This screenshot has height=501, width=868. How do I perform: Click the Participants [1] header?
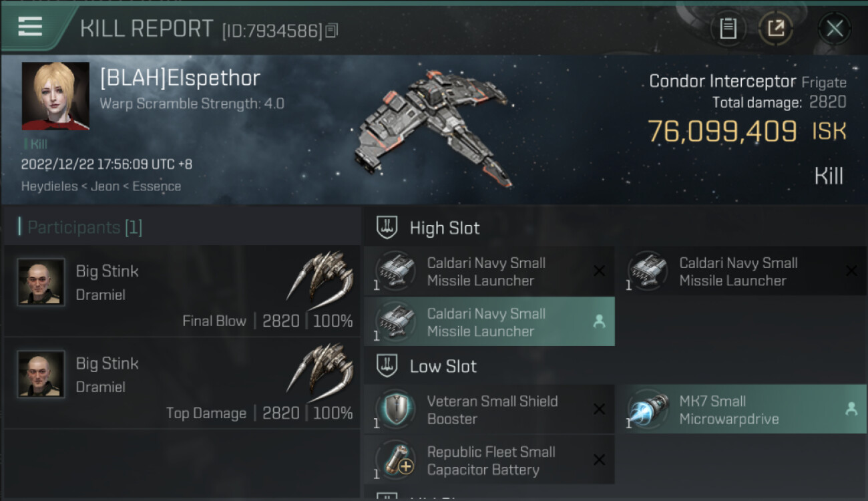[x=84, y=227]
